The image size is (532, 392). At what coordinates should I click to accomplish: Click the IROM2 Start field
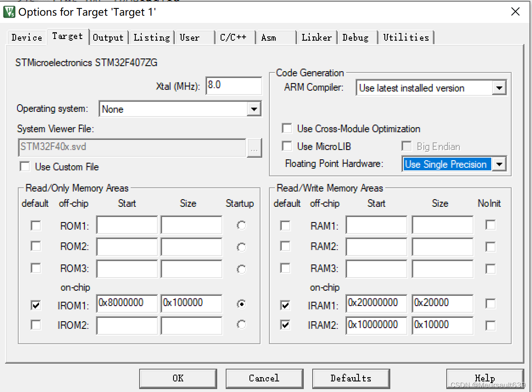click(x=127, y=325)
